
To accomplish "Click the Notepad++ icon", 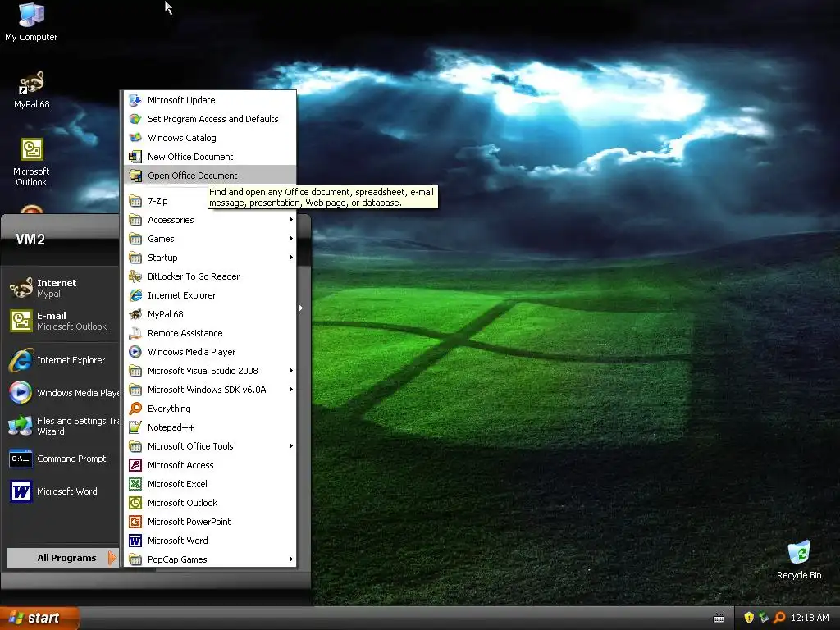I will click(x=135, y=427).
